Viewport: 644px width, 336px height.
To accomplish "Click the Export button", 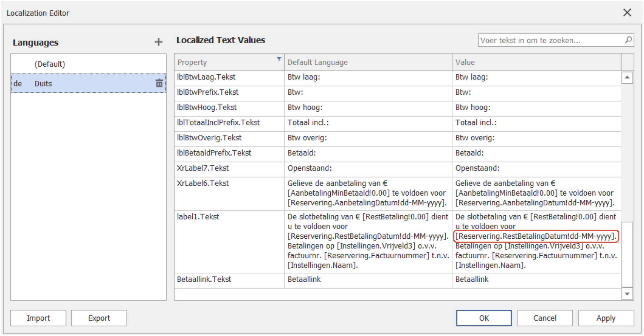I will click(x=99, y=318).
